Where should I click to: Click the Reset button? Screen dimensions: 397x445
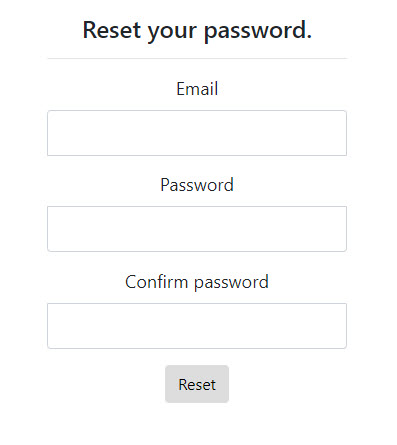tap(197, 384)
